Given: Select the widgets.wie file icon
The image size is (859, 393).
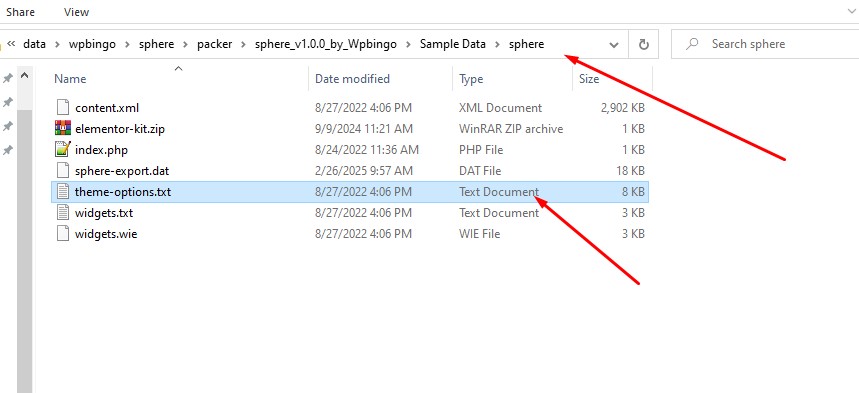Looking at the screenshot, I should [64, 233].
